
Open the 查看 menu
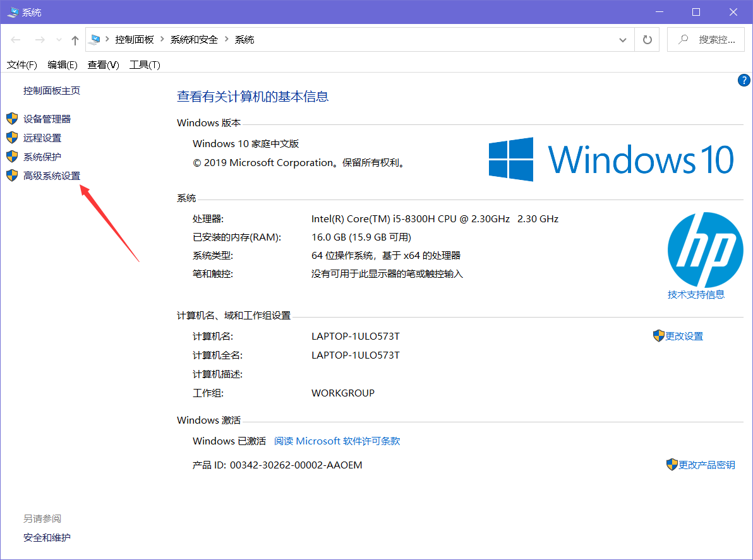(x=103, y=64)
